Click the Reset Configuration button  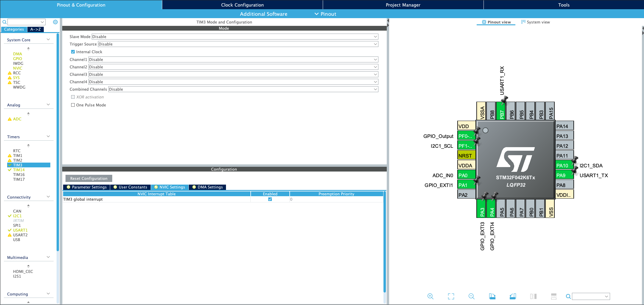point(89,178)
